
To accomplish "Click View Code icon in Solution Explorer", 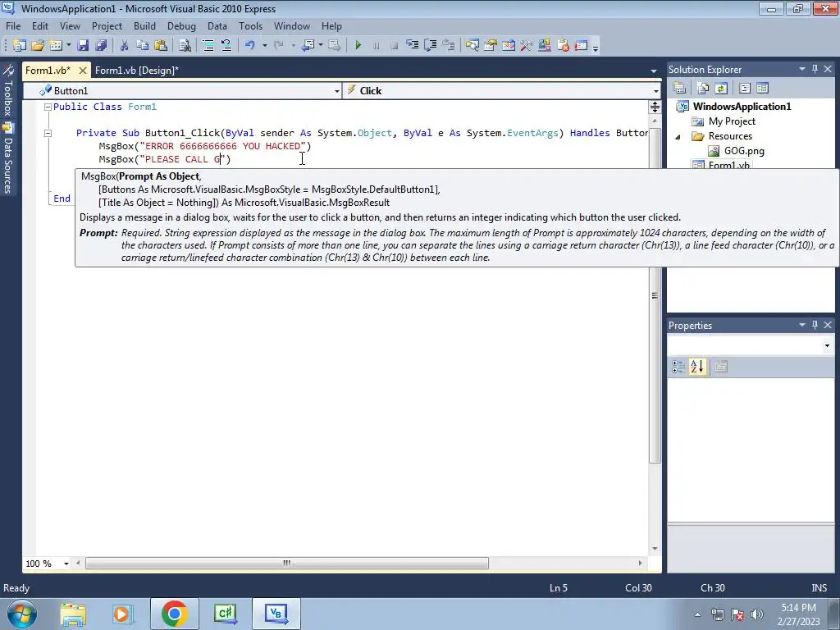I will [x=745, y=89].
